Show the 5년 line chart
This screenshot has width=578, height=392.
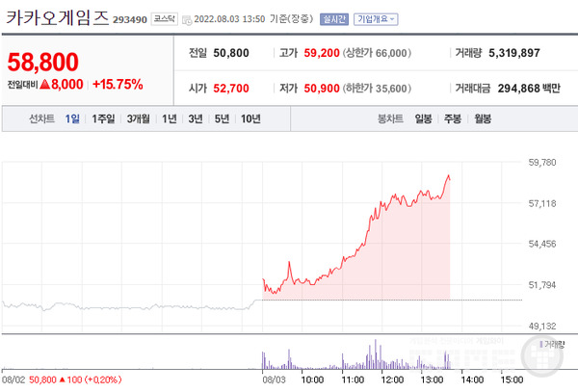point(222,118)
